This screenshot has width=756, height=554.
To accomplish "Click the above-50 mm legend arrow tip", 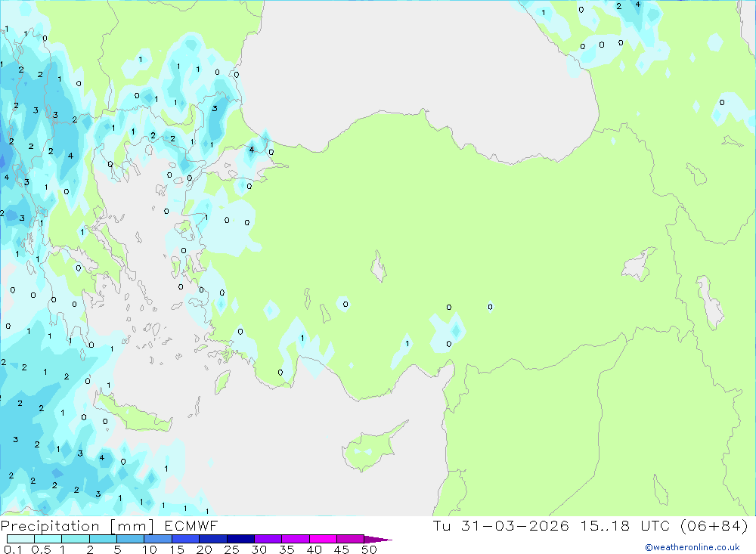I will click(378, 540).
